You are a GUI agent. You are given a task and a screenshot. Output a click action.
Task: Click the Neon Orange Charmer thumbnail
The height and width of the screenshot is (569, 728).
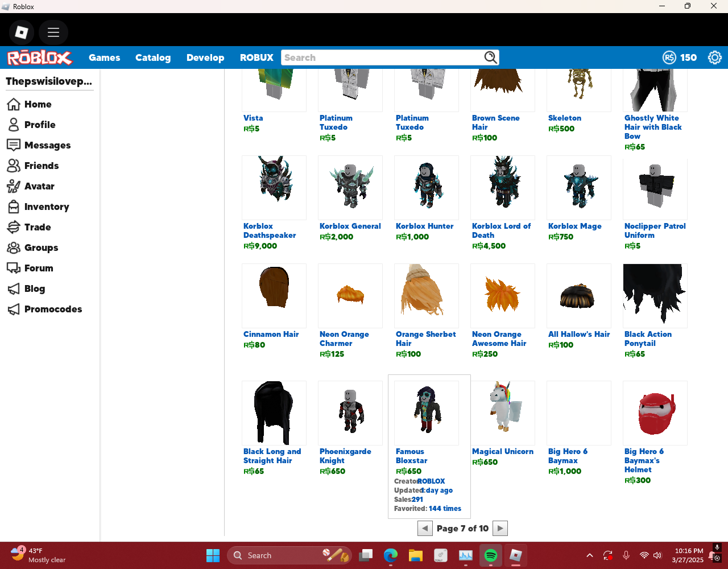[x=350, y=296]
